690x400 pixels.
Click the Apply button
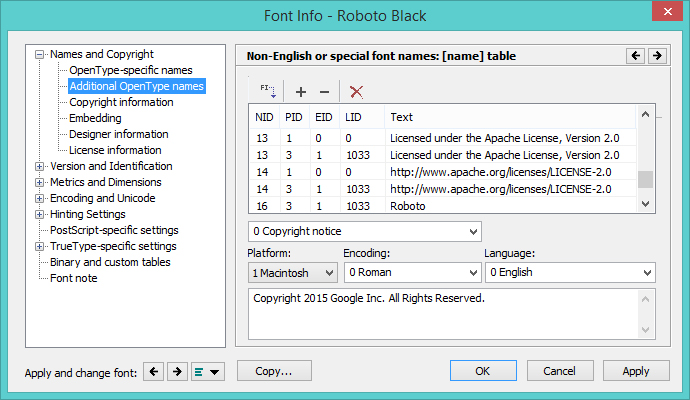tap(635, 371)
